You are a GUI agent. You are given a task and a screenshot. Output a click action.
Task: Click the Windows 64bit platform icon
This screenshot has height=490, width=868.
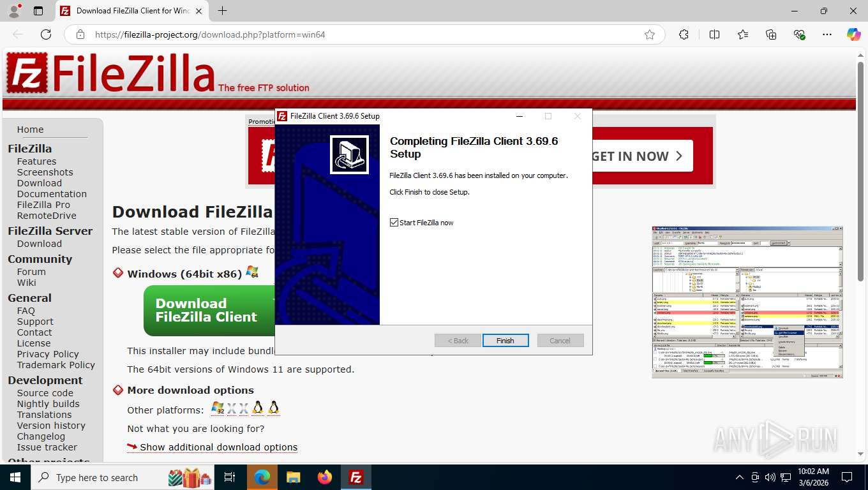252,272
